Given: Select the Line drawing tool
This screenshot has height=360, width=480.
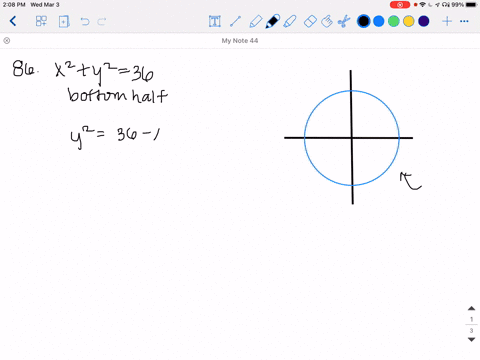Looking at the screenshot, I should click(x=235, y=21).
